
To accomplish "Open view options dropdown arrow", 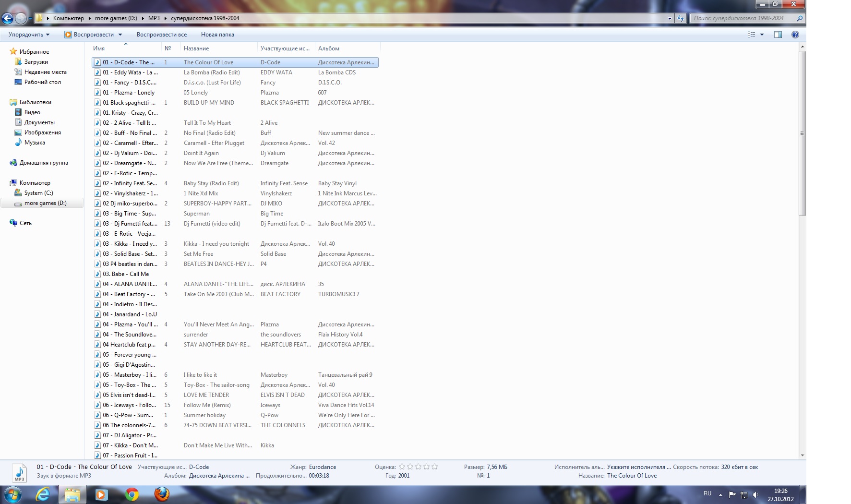I will [x=762, y=35].
